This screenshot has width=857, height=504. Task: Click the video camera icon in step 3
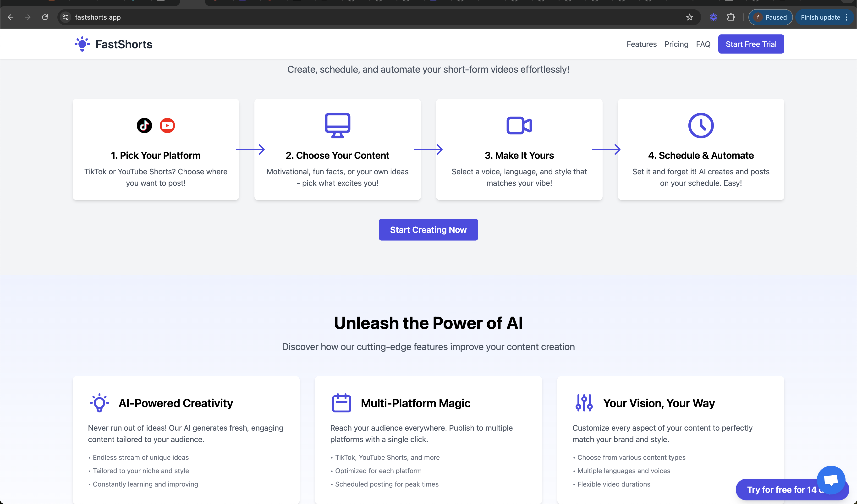519,126
